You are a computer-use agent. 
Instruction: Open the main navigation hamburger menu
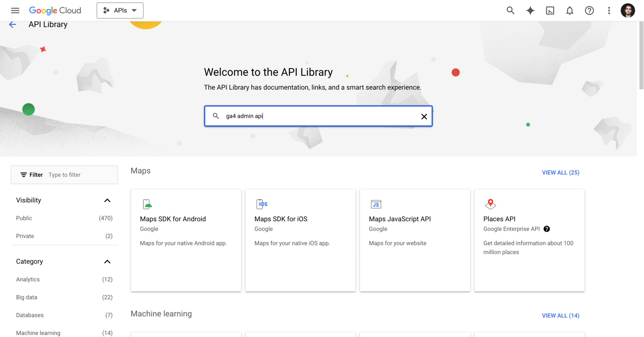(x=15, y=10)
